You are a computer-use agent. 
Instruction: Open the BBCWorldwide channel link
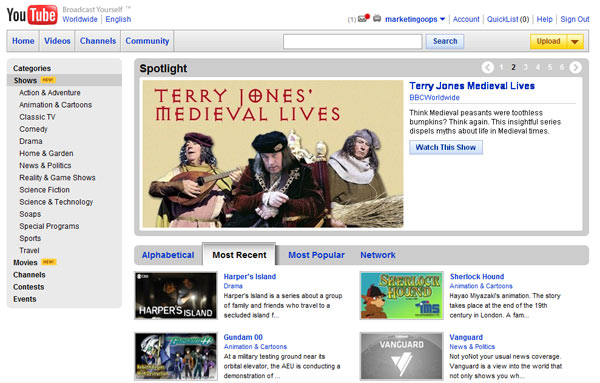[x=434, y=98]
